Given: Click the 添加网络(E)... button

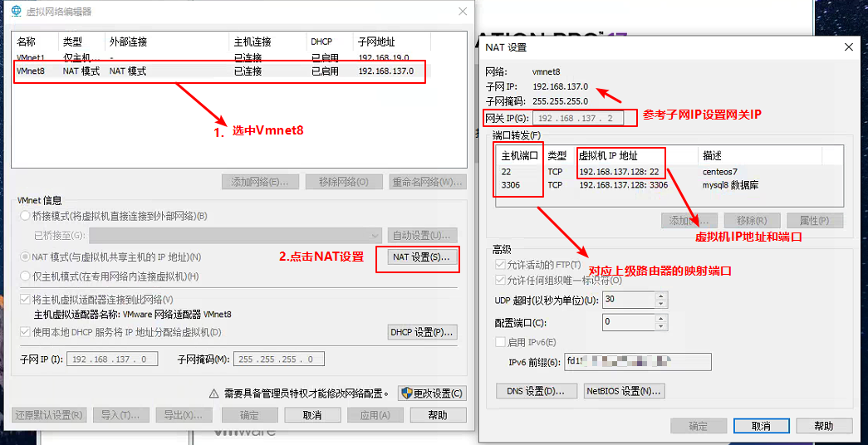Looking at the screenshot, I should pos(260,182).
